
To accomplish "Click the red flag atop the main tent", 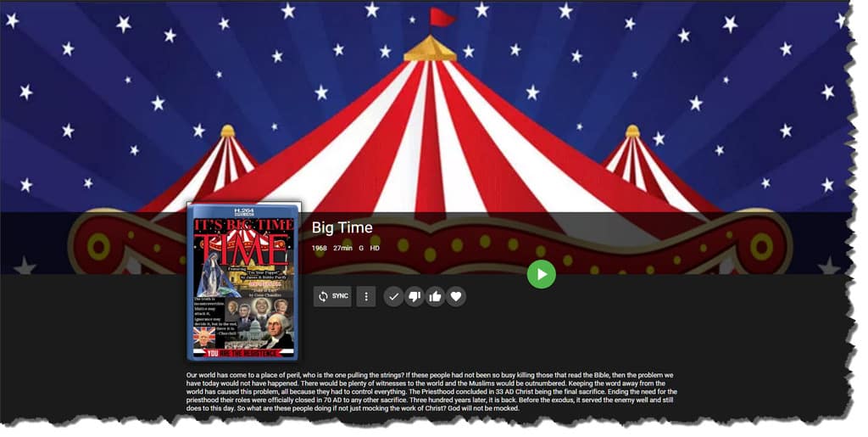I will tap(442, 17).
